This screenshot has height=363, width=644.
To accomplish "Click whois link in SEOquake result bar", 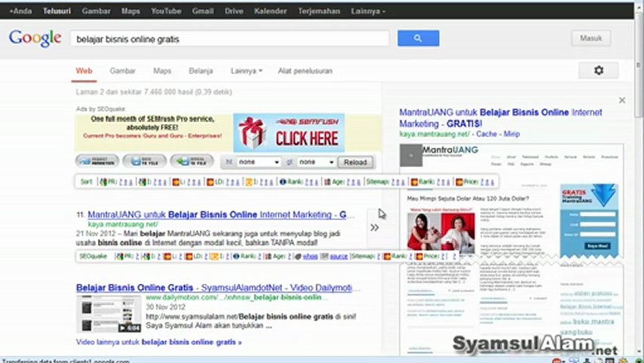I will point(310,256).
